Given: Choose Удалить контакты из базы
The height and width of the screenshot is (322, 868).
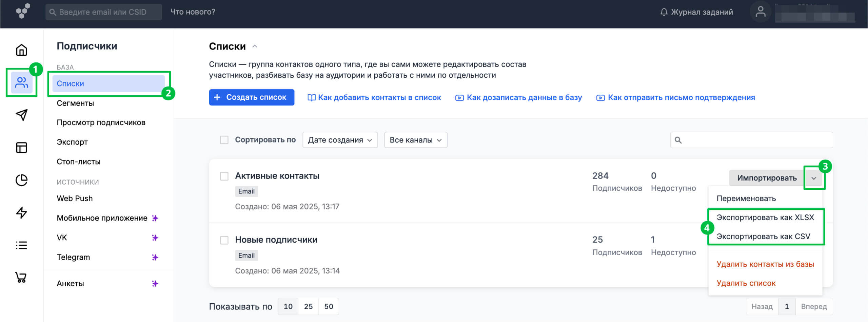Looking at the screenshot, I should point(765,264).
